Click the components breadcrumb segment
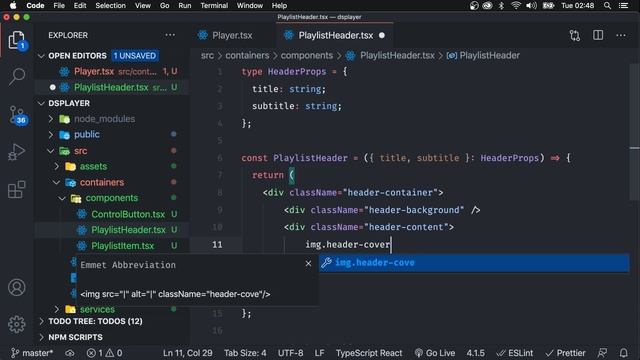 coord(307,56)
